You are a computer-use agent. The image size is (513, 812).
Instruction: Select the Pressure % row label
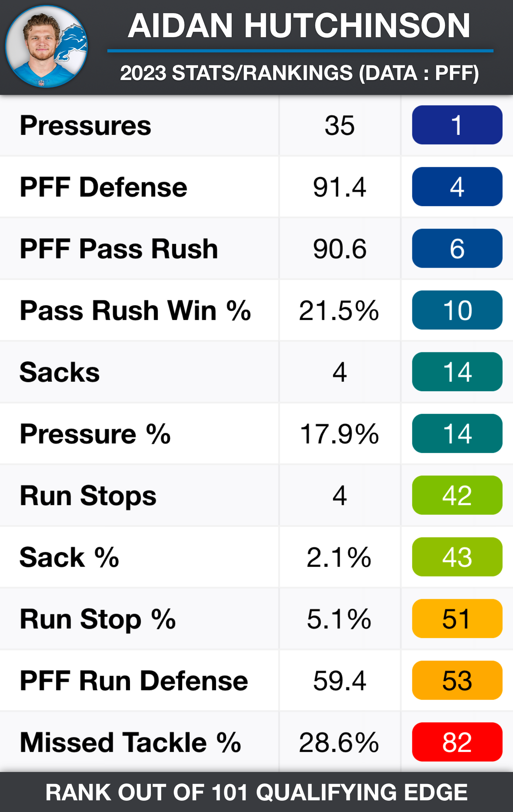95,434
